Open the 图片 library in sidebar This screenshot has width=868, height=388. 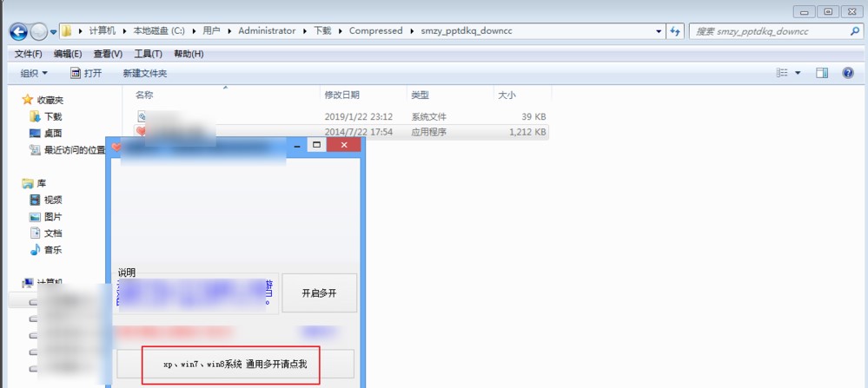click(46, 216)
